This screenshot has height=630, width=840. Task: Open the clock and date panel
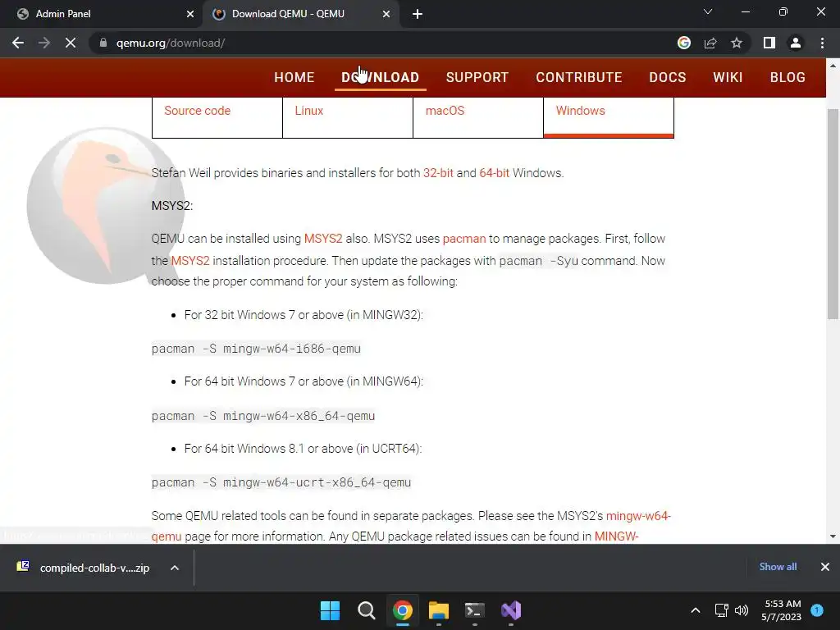tap(781, 610)
